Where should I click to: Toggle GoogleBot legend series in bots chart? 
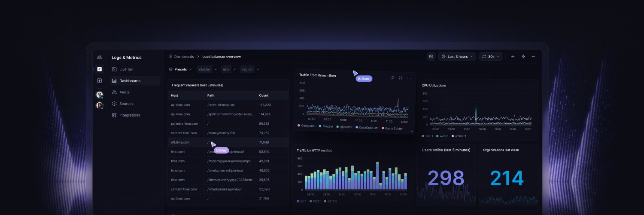coord(308,126)
